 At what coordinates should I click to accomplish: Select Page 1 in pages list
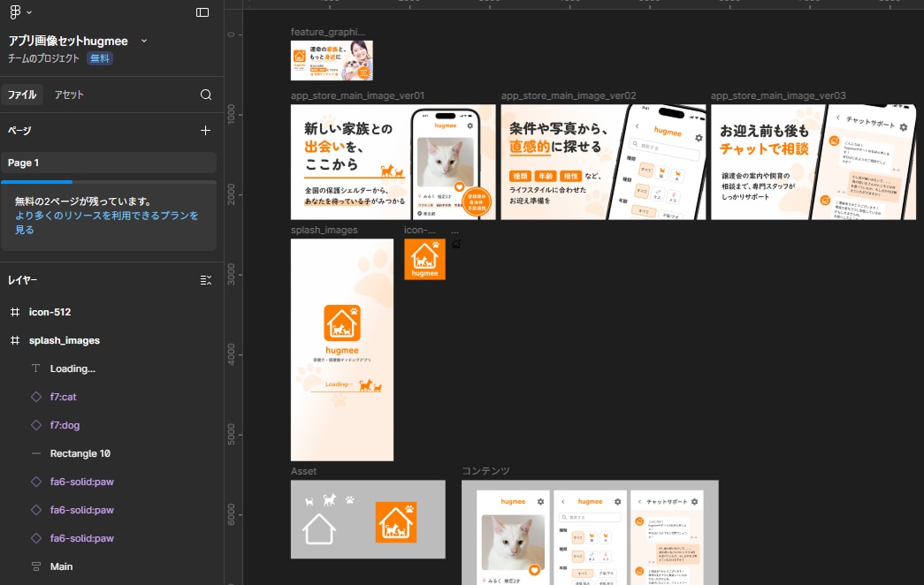point(109,163)
